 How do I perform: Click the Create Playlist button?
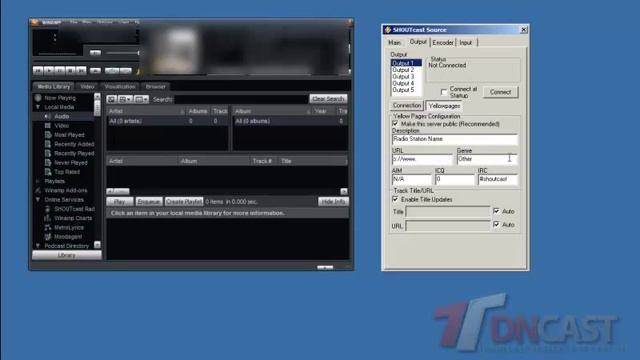[184, 202]
